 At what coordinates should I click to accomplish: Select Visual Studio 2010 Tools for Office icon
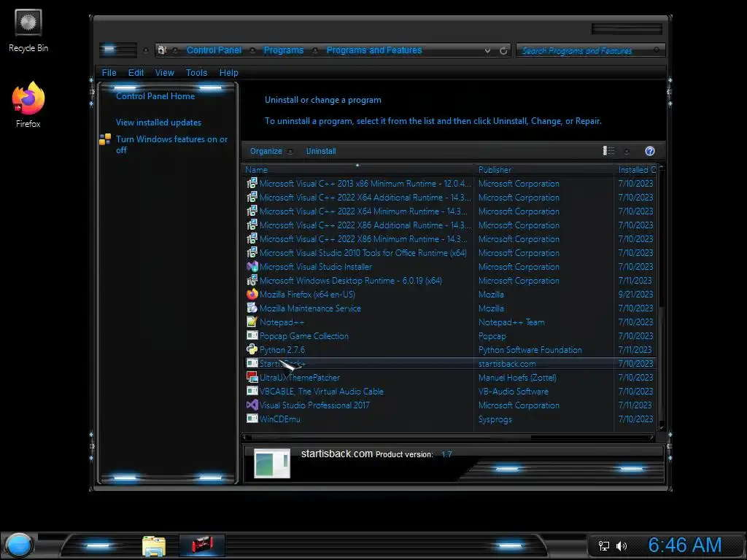coord(252,252)
